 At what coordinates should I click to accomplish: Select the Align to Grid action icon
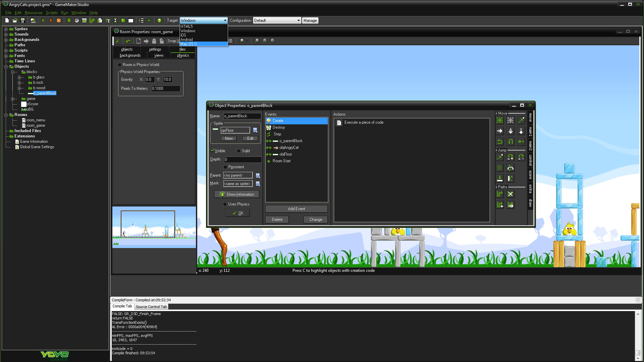click(x=500, y=168)
